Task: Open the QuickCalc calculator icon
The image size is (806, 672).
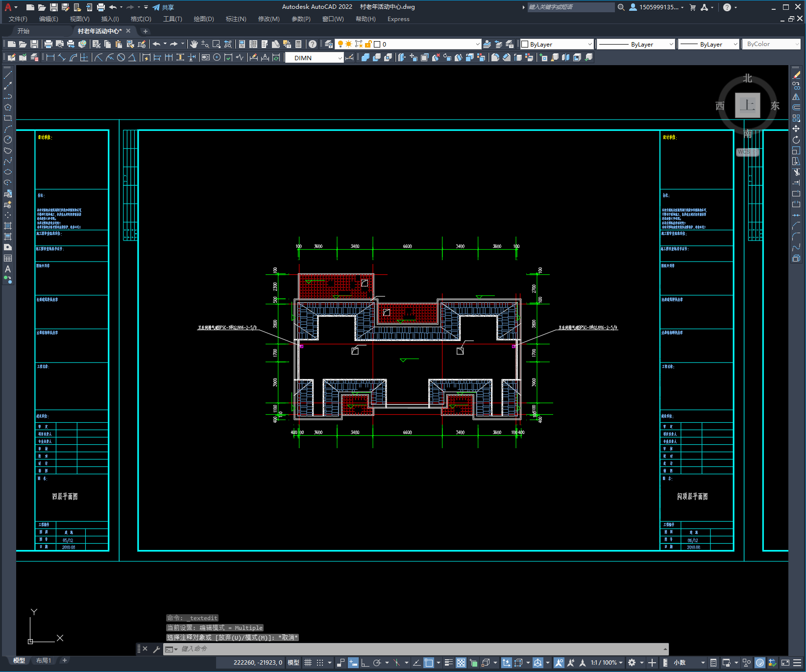Action: point(298,44)
